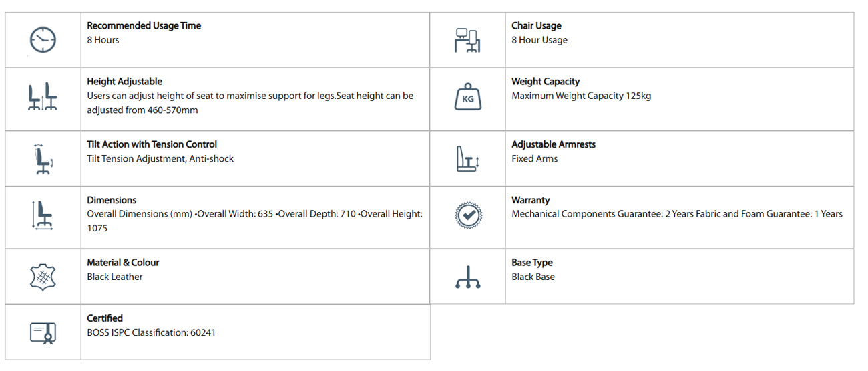Click the adjustable armrests icon
Image resolution: width=868 pixels, height=371 pixels.
point(467,159)
